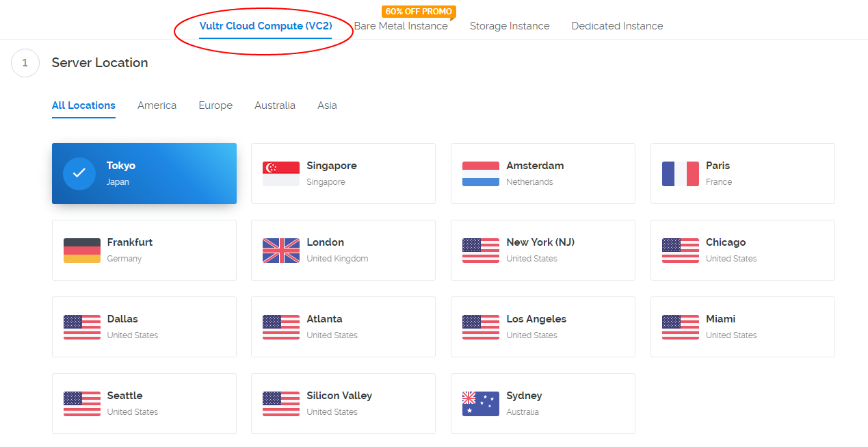
Task: Choose the New York (NJ) location name
Action: click(x=540, y=242)
